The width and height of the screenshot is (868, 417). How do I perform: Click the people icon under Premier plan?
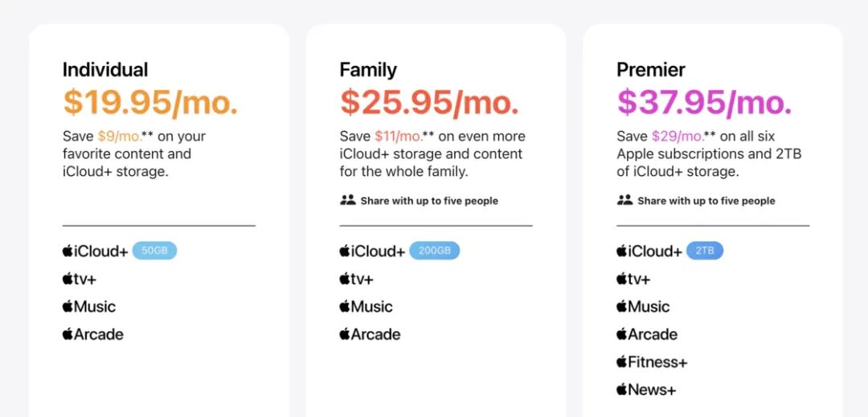624,200
